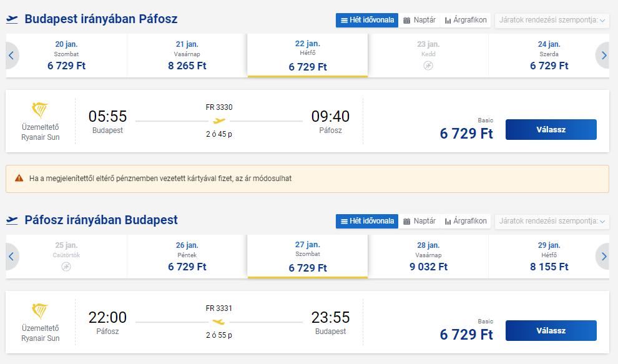618x364 pixels.
Task: Switch outbound view to Naptár
Action: click(x=419, y=20)
